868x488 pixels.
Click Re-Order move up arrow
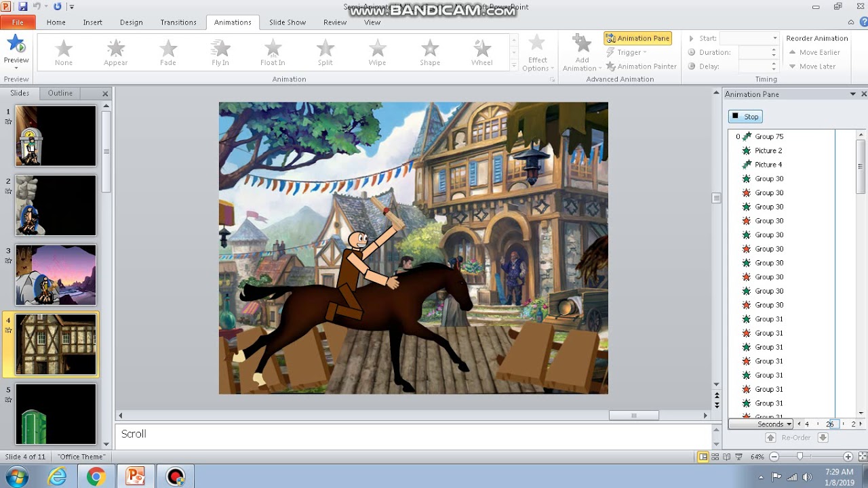(x=770, y=438)
